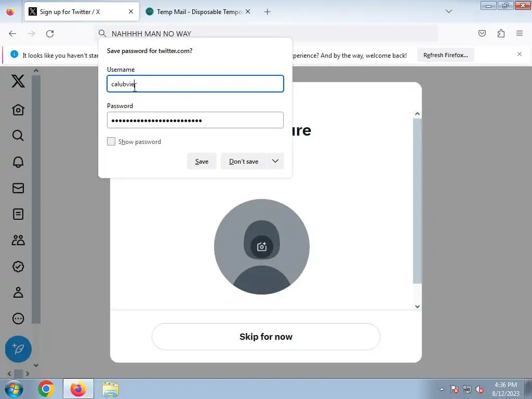Click the search magnifier in address bar
532x399 pixels.
[x=102, y=33]
